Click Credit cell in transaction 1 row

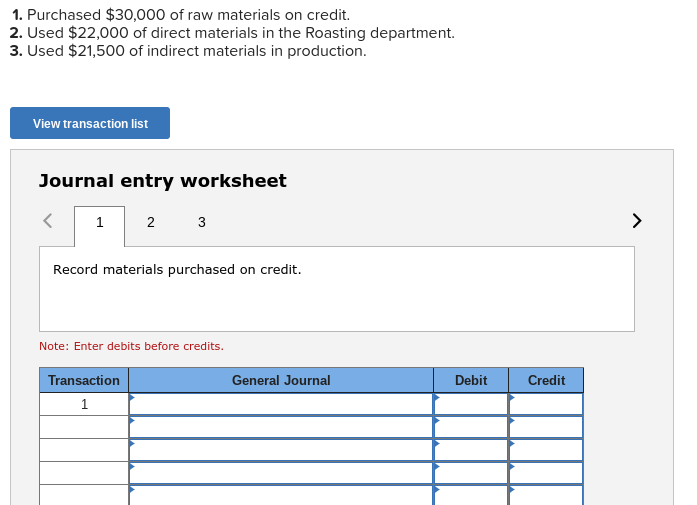546,404
